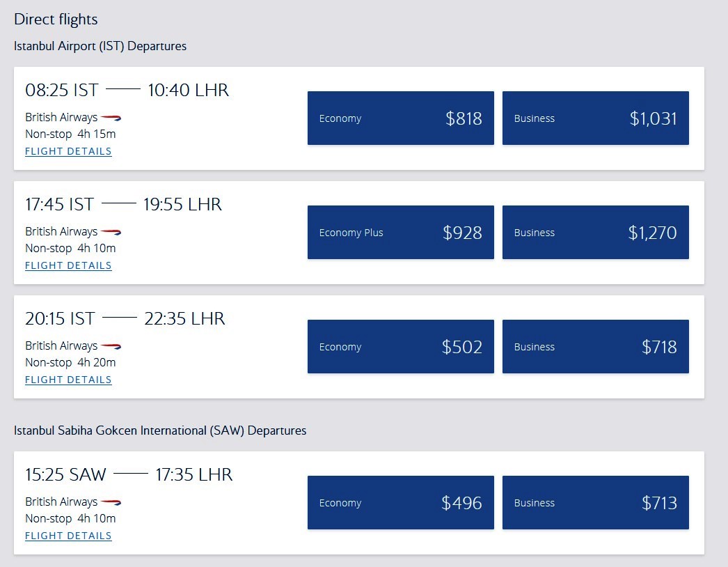Click British Airways logo on 08:25 flight

(111, 118)
